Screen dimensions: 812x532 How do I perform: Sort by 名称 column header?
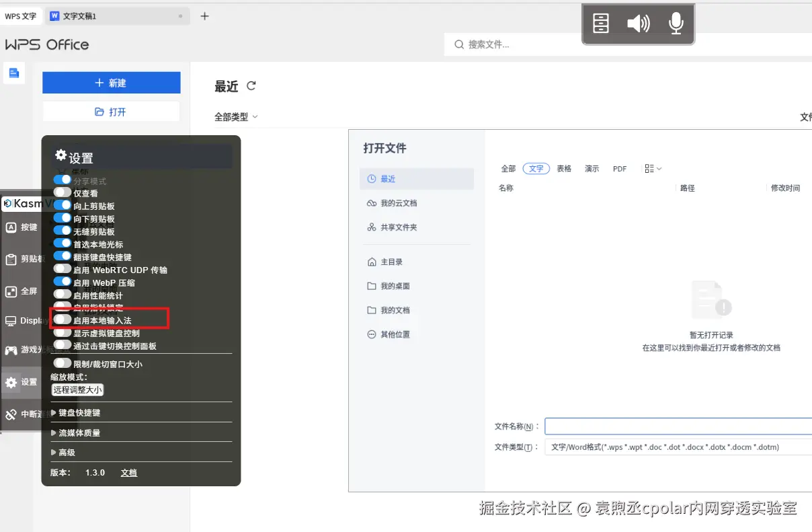coord(506,188)
